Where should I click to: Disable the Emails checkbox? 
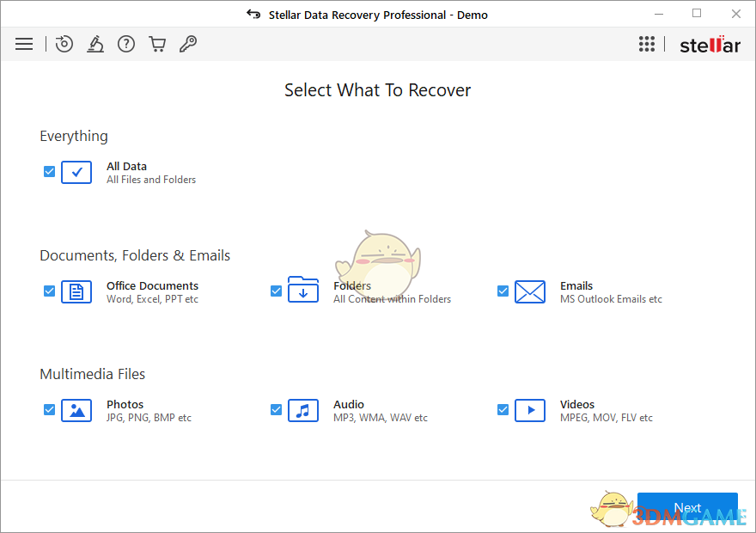point(503,291)
